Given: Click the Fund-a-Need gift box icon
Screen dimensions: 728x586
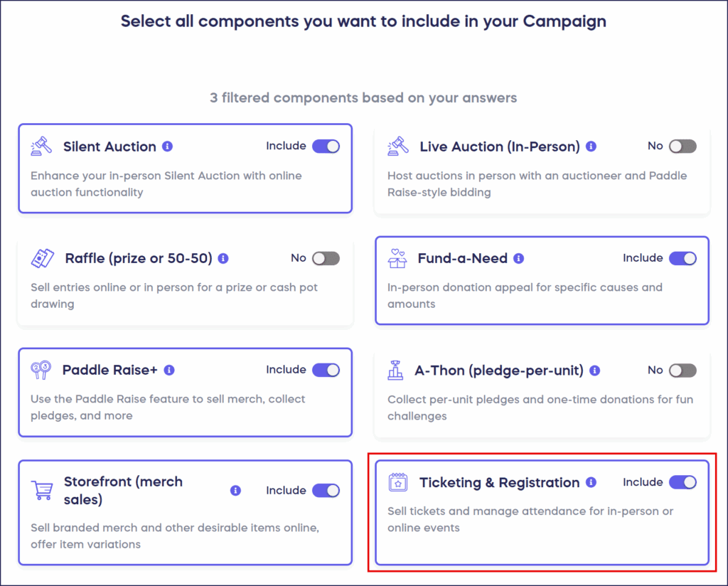Looking at the screenshot, I should tap(397, 258).
